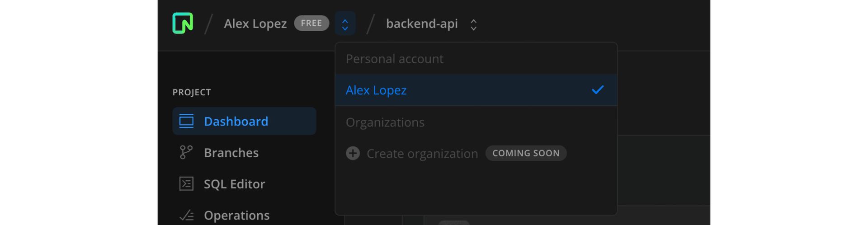This screenshot has width=868, height=225.
Task: Click the backend-api project name
Action: pos(422,23)
